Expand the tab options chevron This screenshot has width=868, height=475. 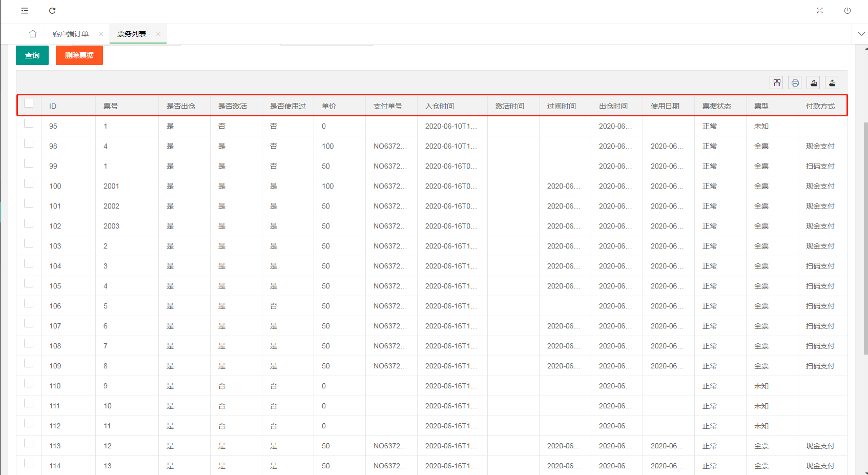point(861,34)
